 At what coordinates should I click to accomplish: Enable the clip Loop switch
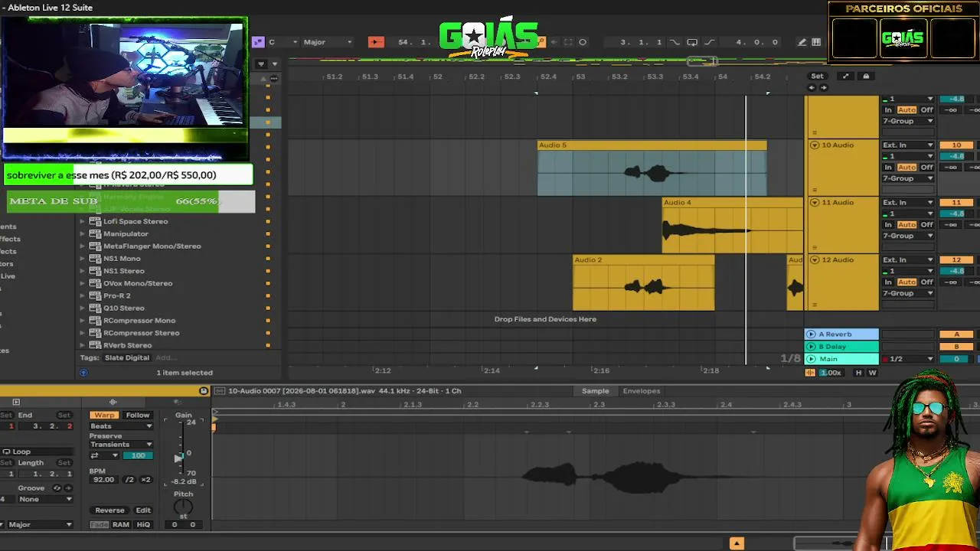[x=16, y=452]
